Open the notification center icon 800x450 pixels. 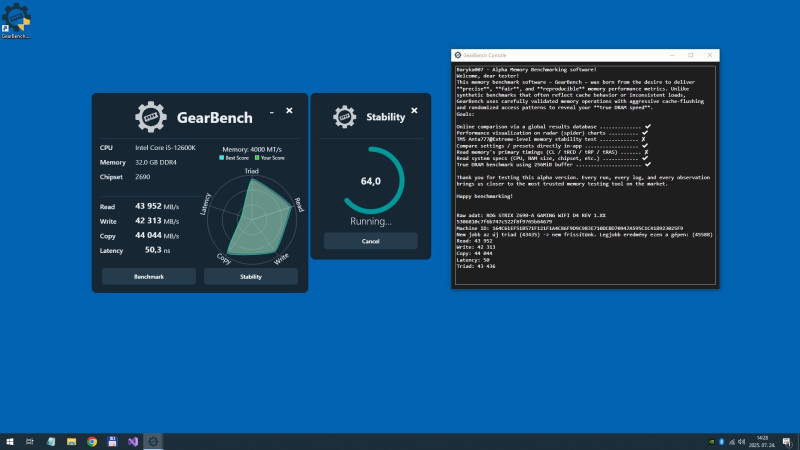[x=787, y=442]
